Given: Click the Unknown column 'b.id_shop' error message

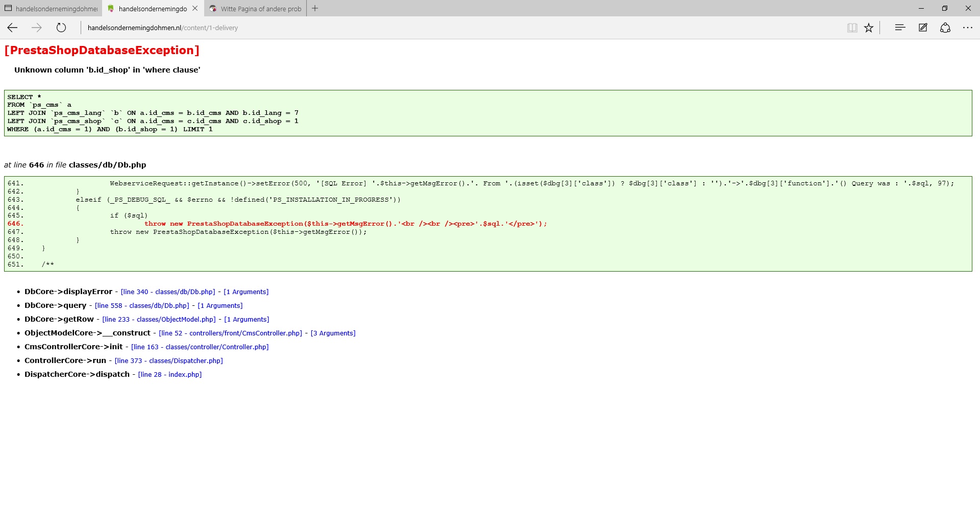Looking at the screenshot, I should [x=107, y=70].
